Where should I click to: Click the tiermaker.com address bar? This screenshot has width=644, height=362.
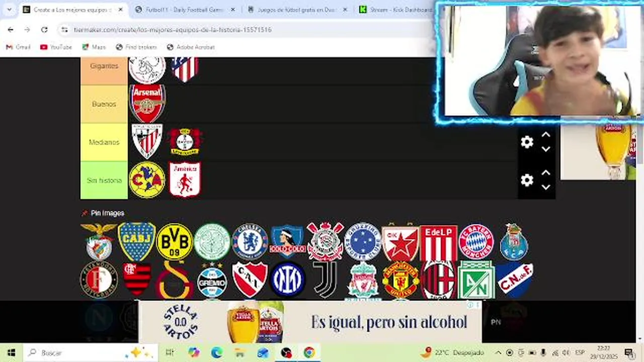(x=247, y=30)
